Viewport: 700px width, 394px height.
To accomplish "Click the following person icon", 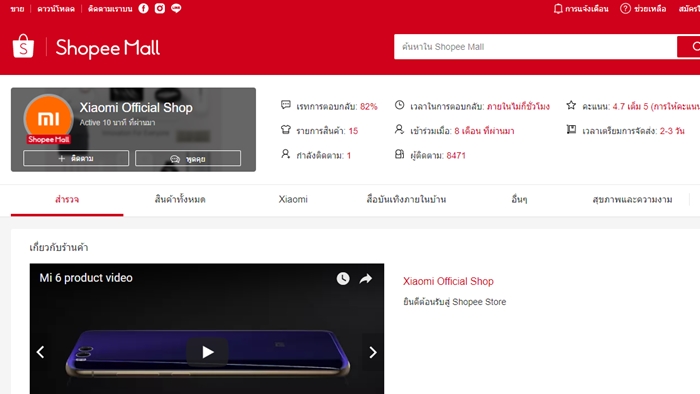I will click(286, 154).
